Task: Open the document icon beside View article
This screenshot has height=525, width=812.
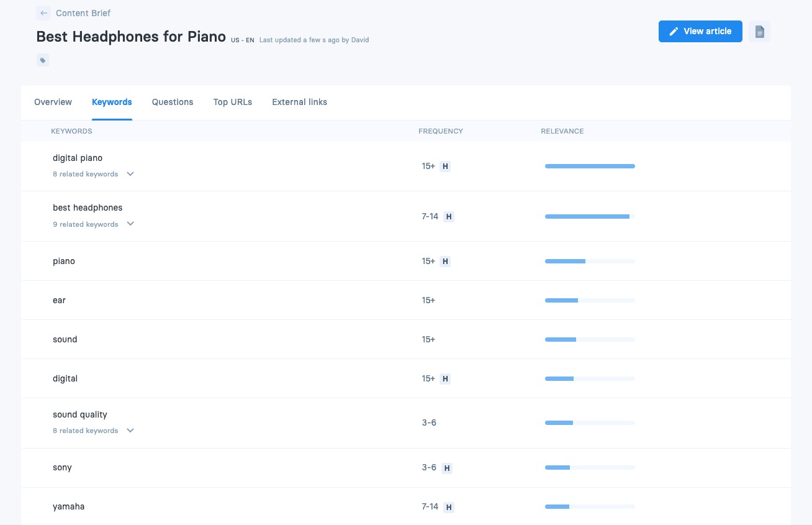Action: (759, 32)
